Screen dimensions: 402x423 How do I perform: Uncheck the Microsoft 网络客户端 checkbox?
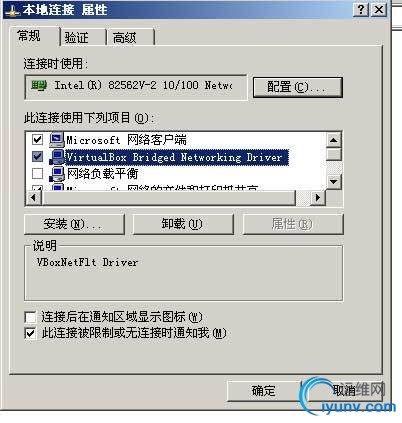tap(37, 139)
